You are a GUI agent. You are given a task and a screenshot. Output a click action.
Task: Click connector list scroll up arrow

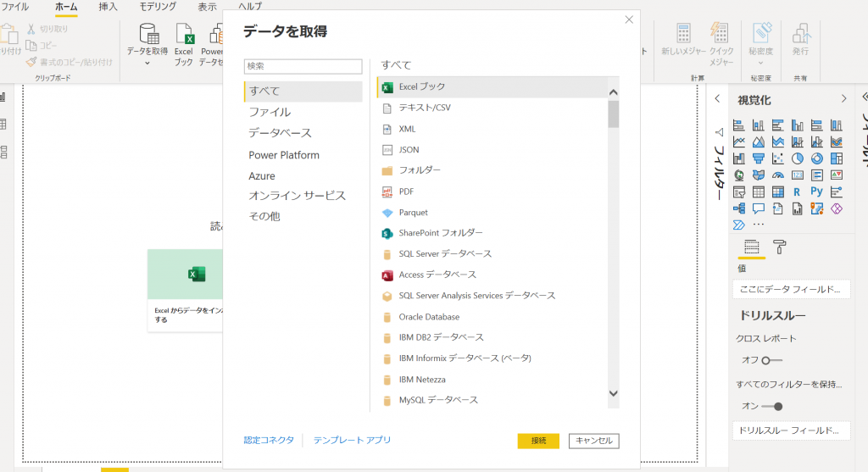tap(614, 92)
